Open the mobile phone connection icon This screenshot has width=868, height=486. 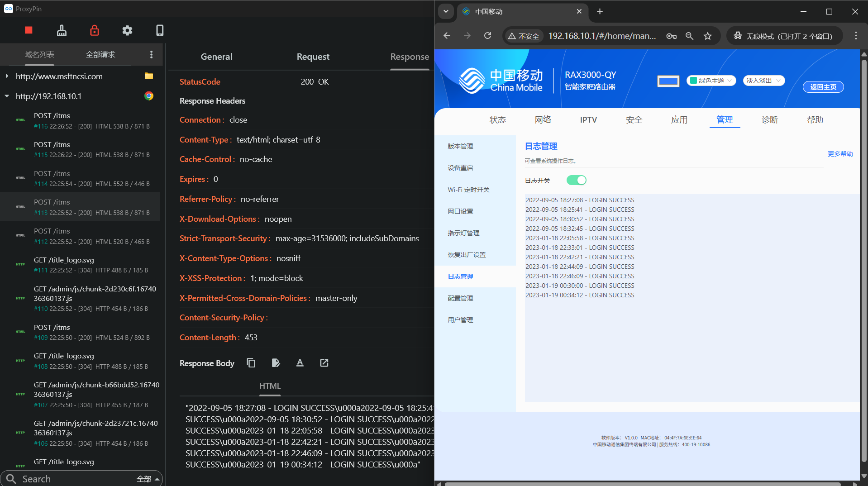pyautogui.click(x=160, y=30)
